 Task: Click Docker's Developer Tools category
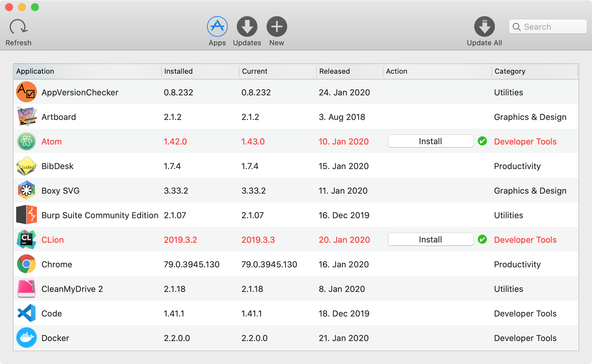pos(525,338)
